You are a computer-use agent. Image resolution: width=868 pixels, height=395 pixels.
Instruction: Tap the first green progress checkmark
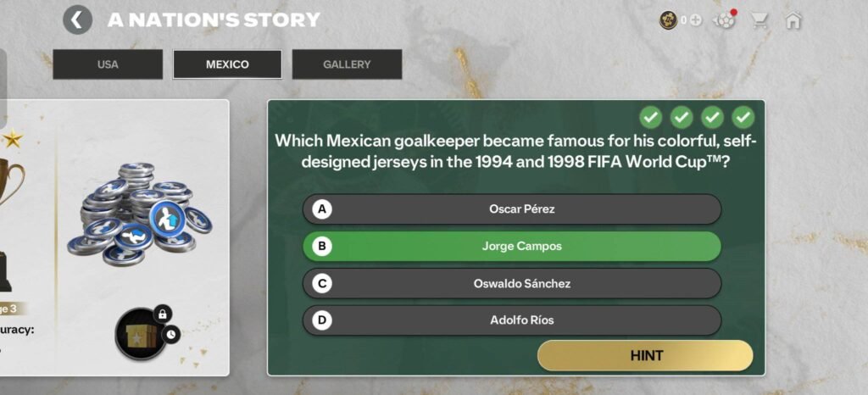(651, 117)
